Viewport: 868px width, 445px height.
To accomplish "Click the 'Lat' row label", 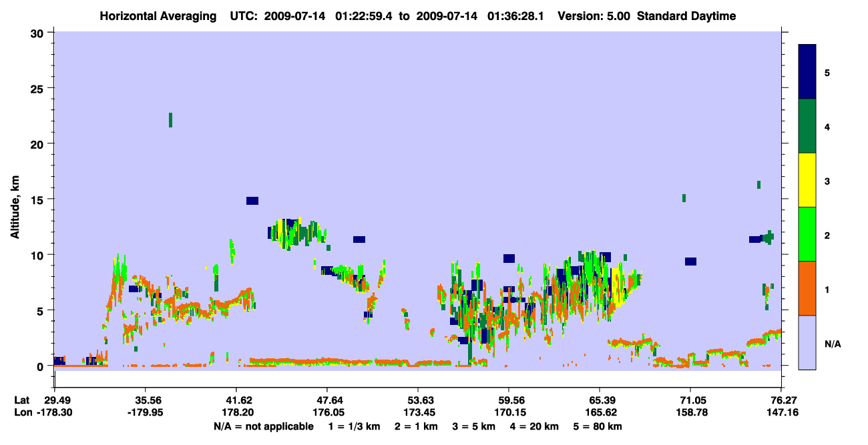I will click(x=22, y=400).
